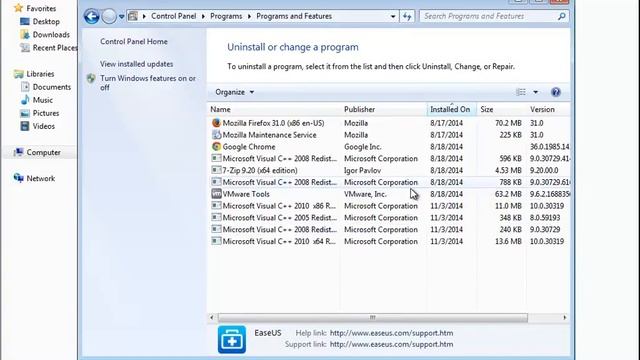Select Microsoft Visual C++ 2005 Redist row
Image resolution: width=640 pixels, height=360 pixels.
pyautogui.click(x=389, y=218)
